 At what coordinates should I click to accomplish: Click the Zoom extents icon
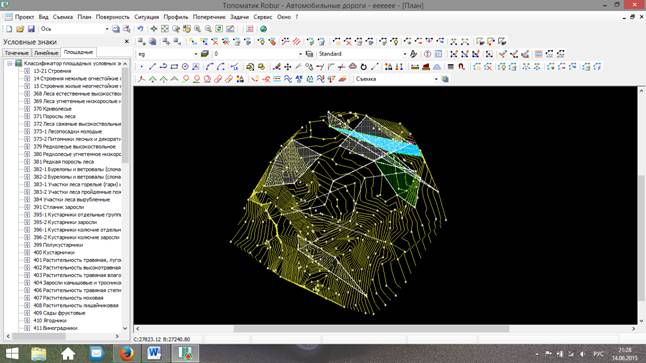click(165, 29)
